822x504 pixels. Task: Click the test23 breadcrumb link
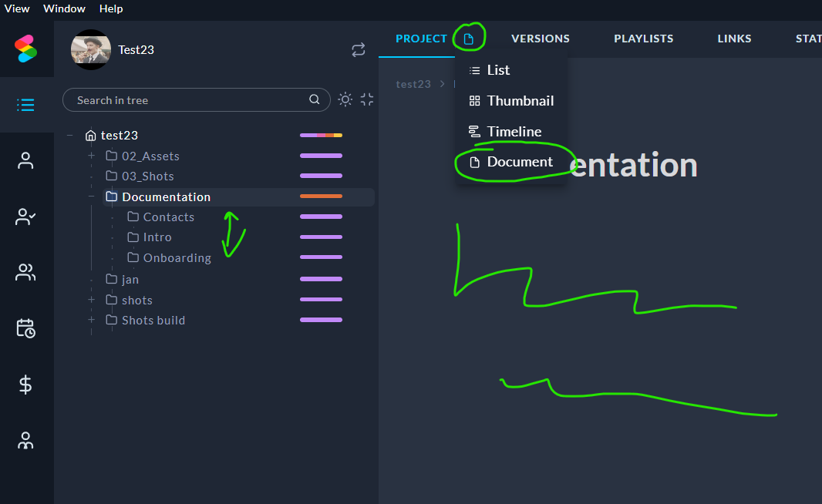click(413, 84)
